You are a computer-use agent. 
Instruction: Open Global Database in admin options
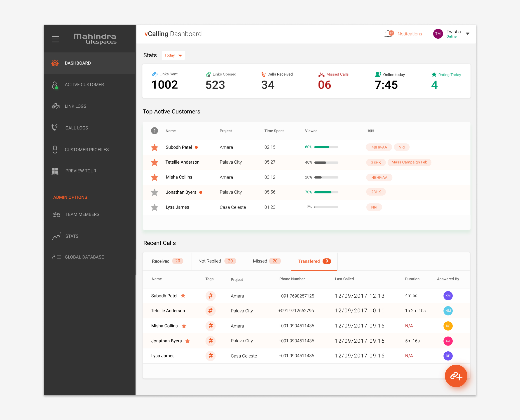84,257
